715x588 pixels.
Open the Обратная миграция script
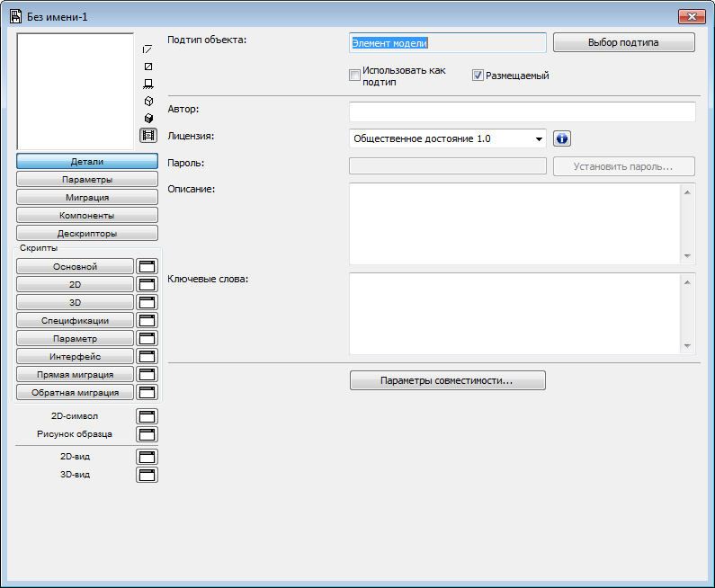(x=76, y=393)
